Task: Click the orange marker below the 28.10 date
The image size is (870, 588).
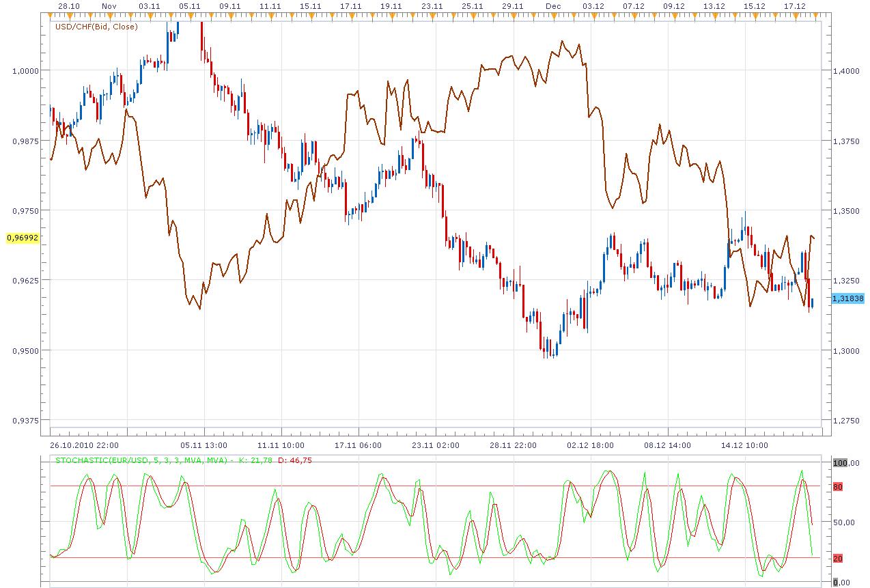Action: click(68, 14)
